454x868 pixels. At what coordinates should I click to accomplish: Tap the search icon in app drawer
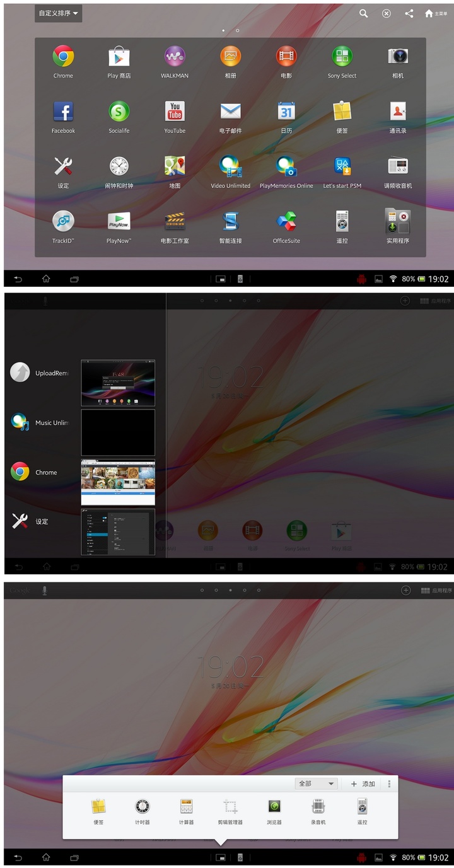(364, 13)
